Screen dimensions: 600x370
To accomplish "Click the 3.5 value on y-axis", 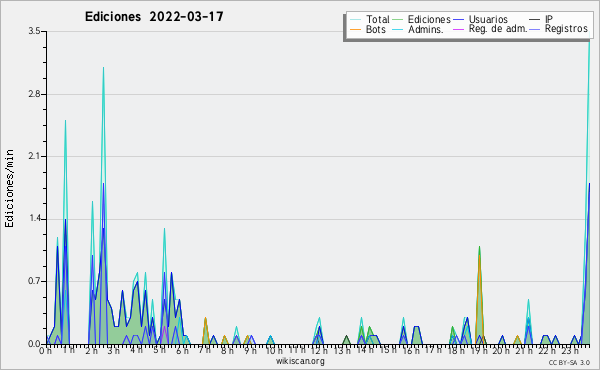I will coord(35,31).
